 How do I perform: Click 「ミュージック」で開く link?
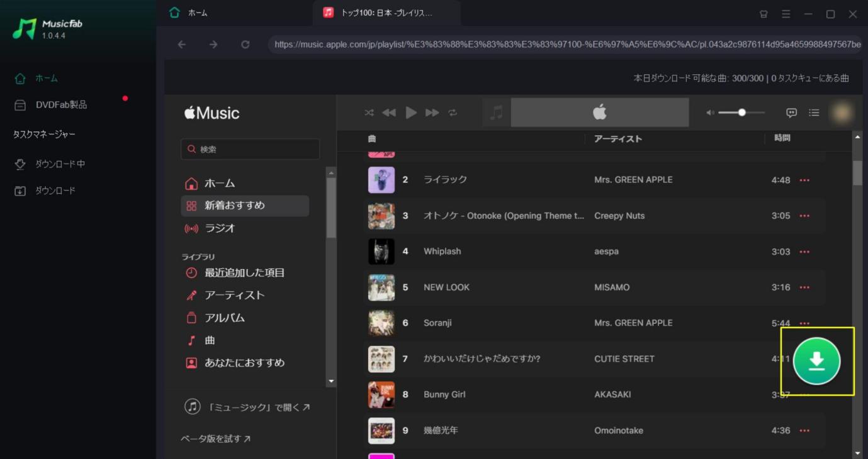pyautogui.click(x=247, y=407)
